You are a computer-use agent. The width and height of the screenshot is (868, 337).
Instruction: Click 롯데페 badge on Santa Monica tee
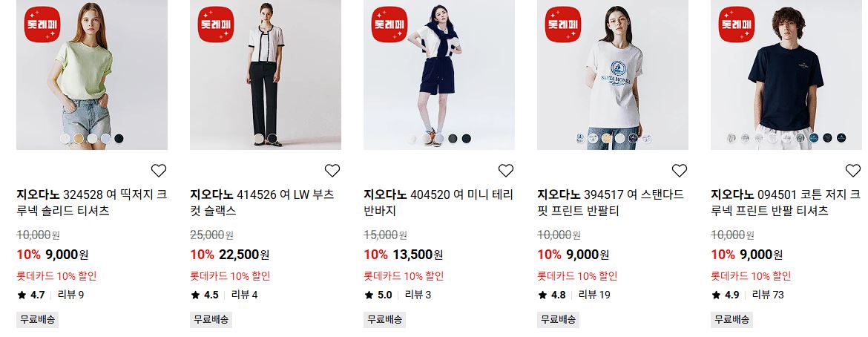click(563, 24)
